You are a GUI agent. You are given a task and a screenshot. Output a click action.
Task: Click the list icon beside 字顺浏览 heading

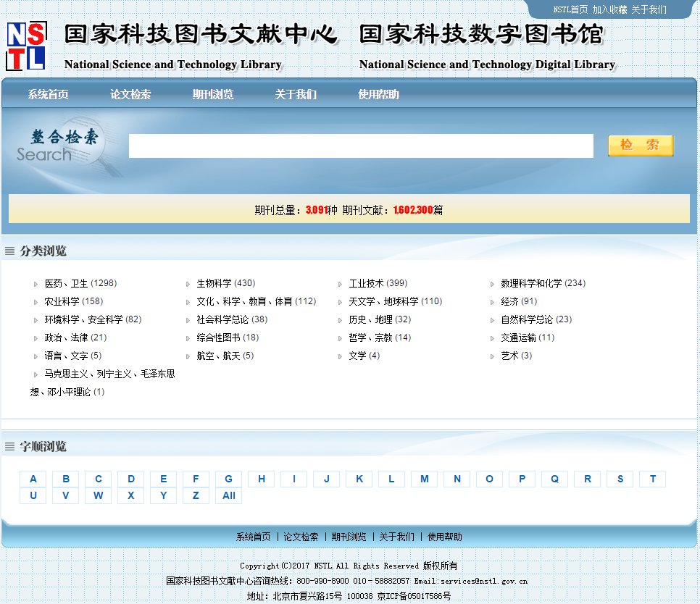coord(10,447)
